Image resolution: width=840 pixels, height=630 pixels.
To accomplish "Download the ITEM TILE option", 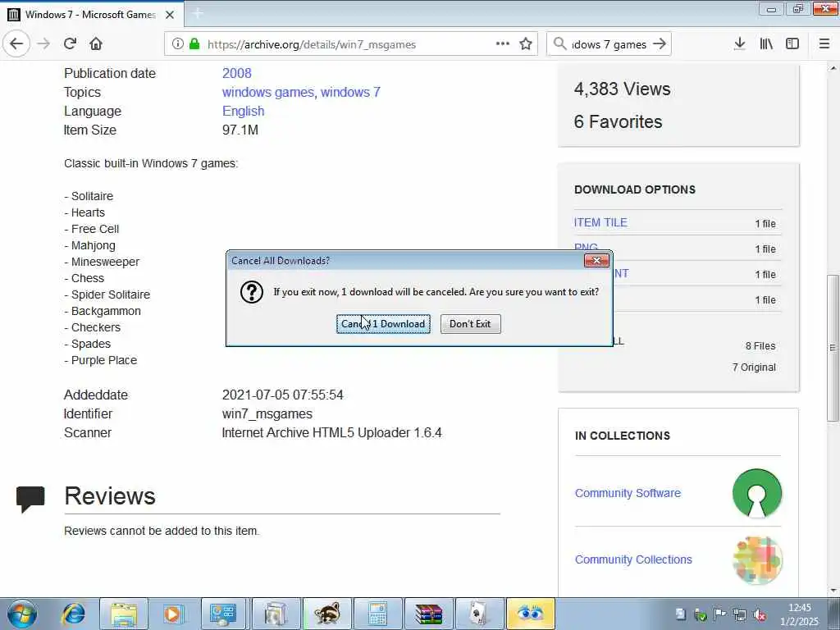I will (600, 223).
